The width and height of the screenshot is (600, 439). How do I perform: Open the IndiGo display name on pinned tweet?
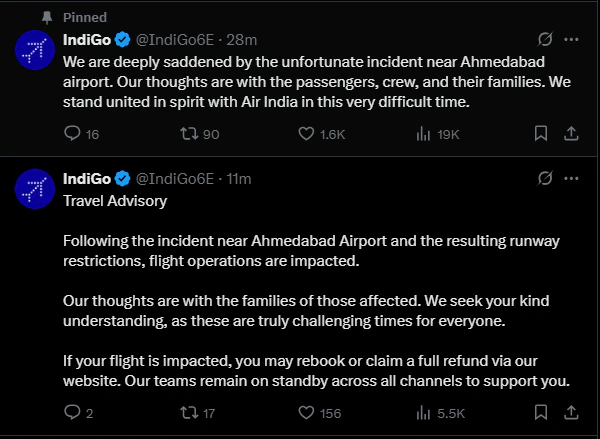[87, 39]
